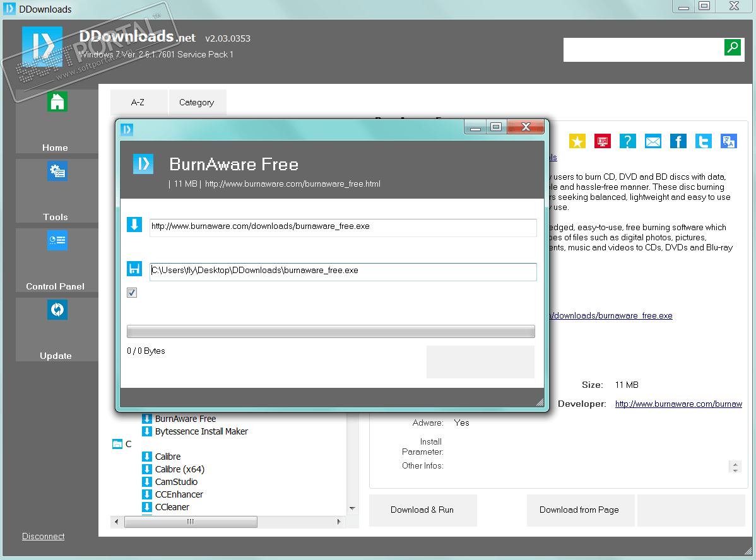Switch to the Category tab
The width and height of the screenshot is (756, 560).
[197, 102]
